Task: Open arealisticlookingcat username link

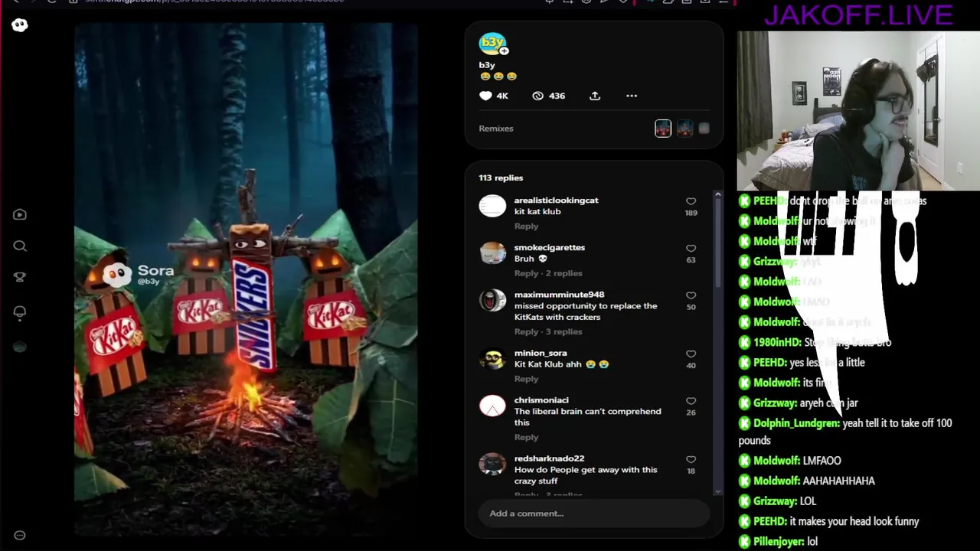Action: click(557, 201)
